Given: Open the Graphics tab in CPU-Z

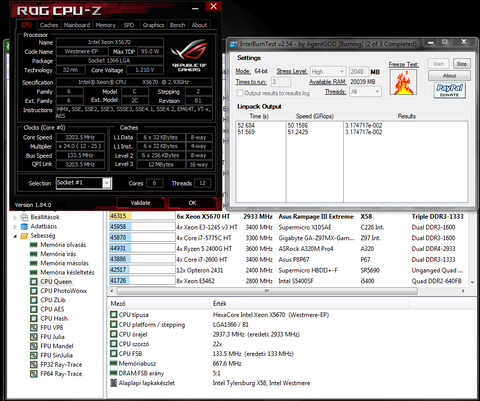Looking at the screenshot, I should pos(153,25).
